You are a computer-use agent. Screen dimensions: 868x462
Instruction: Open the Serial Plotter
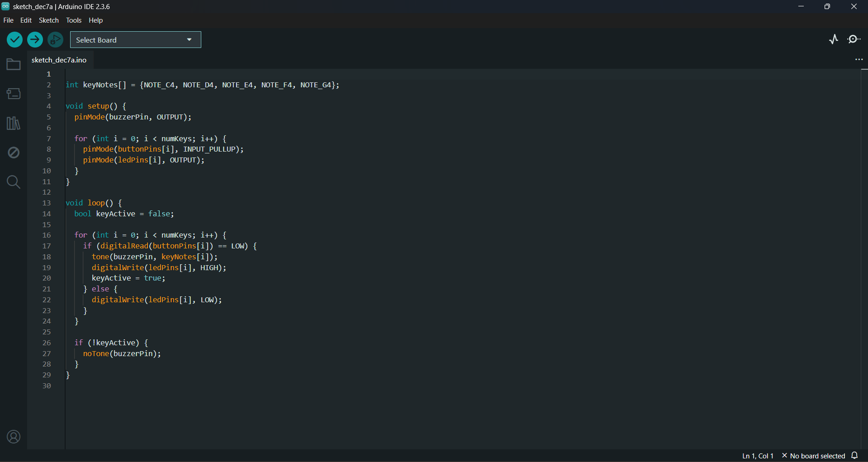[834, 39]
